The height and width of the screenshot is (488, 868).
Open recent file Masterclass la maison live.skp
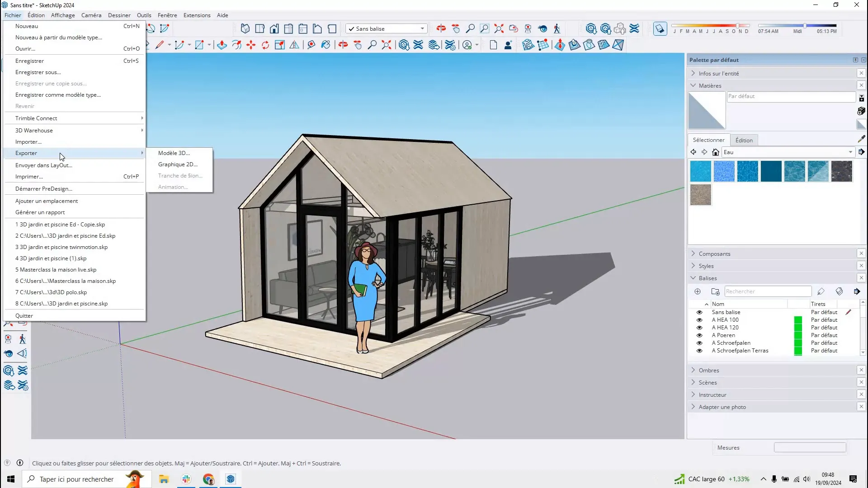pos(75,270)
